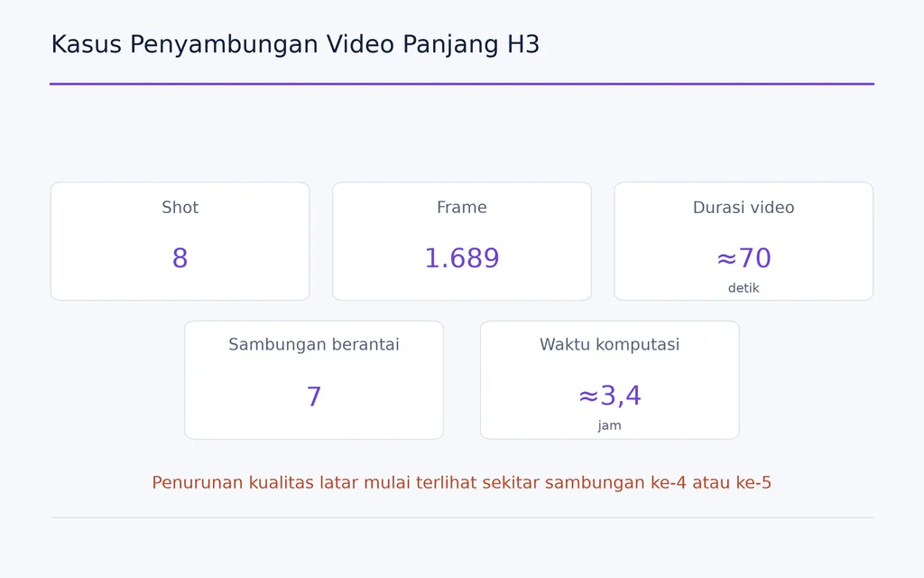Viewport: 924px width, 578px height.
Task: Click the ≈3,4 computation time value
Action: click(x=609, y=396)
